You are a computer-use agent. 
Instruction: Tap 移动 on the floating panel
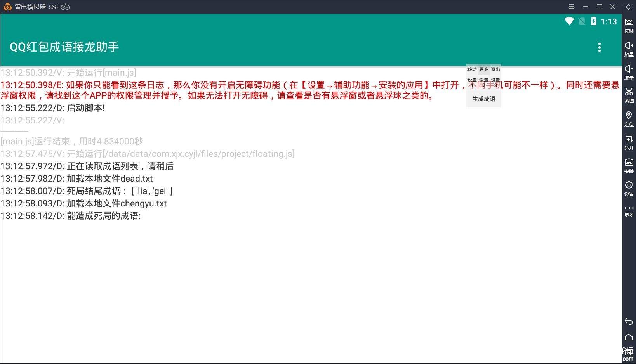pos(472,69)
